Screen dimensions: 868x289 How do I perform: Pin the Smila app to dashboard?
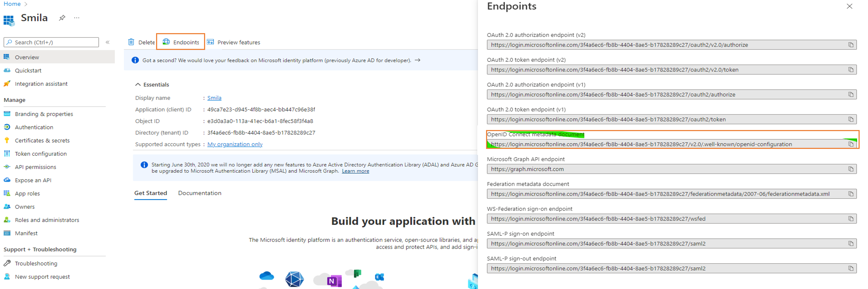62,18
